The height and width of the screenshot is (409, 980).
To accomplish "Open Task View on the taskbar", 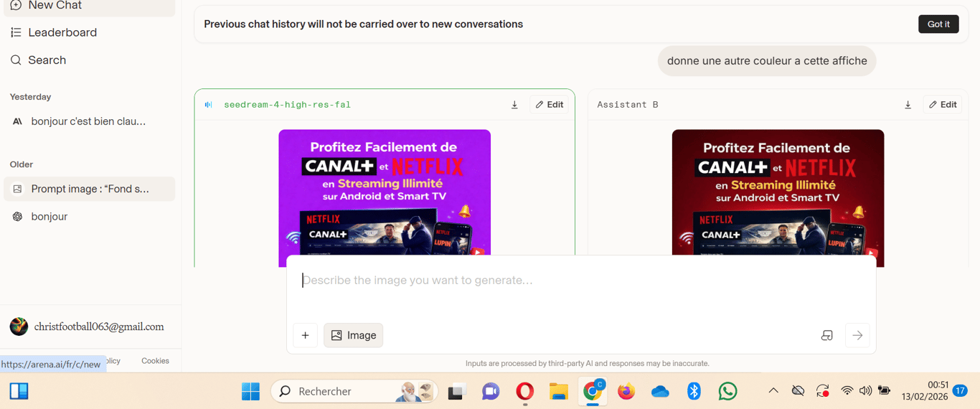I will (x=457, y=391).
